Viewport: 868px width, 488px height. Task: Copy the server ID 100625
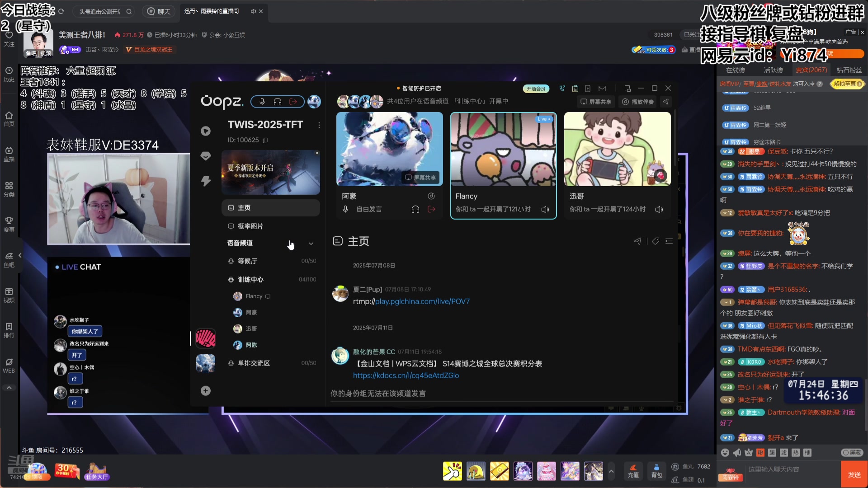(265, 141)
